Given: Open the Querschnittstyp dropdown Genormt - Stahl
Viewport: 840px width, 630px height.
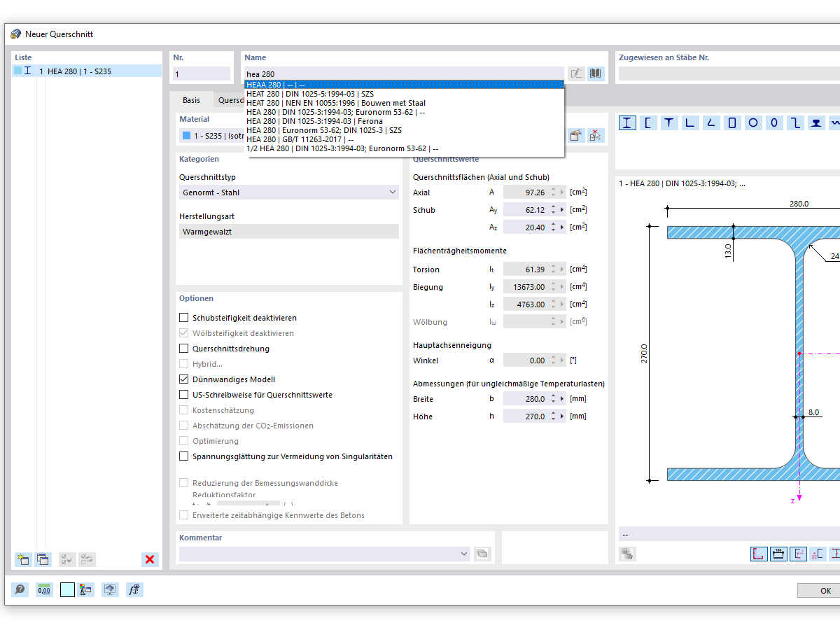Looking at the screenshot, I should (x=289, y=192).
